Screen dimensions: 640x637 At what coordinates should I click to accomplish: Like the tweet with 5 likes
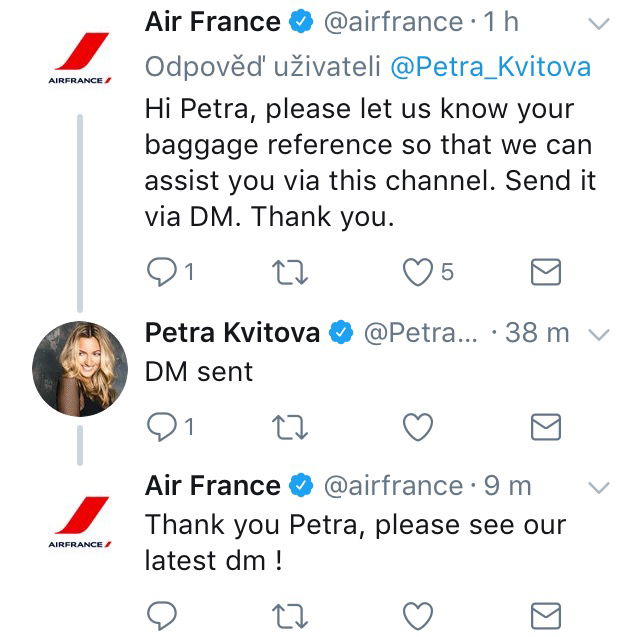[418, 271]
